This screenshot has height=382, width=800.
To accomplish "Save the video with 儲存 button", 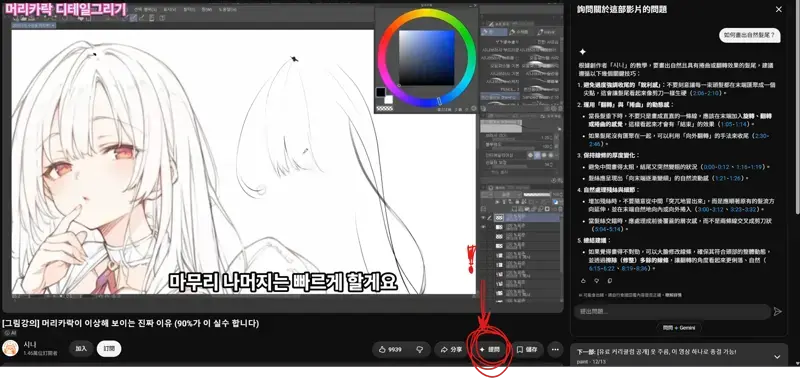I will (527, 349).
